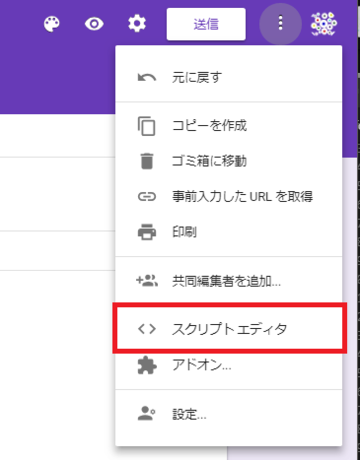Viewport: 360px width, 460px height.
Task: Choose 共同編集者を追加 menu entry
Action: point(229,281)
